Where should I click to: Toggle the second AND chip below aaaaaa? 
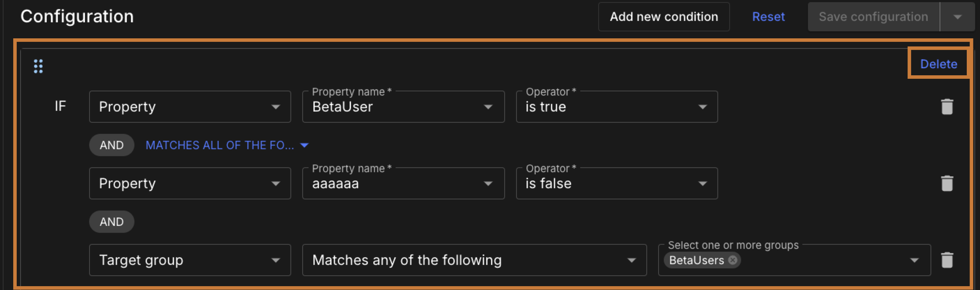[x=111, y=221]
